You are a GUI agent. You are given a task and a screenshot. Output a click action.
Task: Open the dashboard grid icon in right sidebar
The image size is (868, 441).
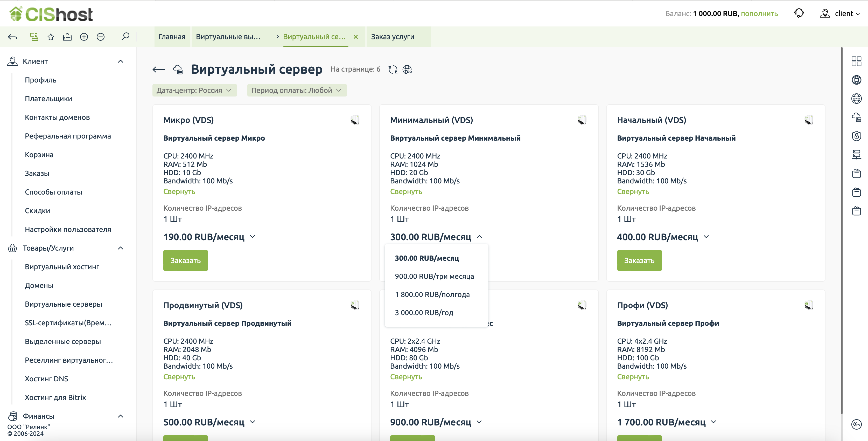[x=856, y=61]
